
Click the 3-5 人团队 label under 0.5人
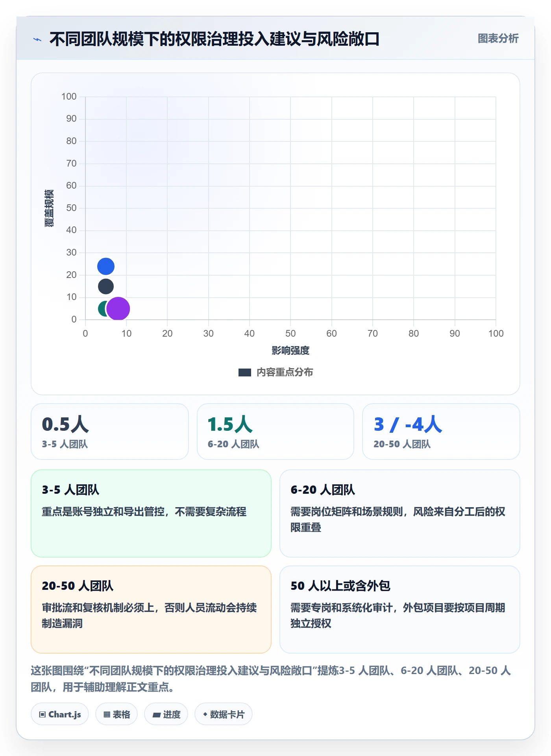[x=65, y=445]
